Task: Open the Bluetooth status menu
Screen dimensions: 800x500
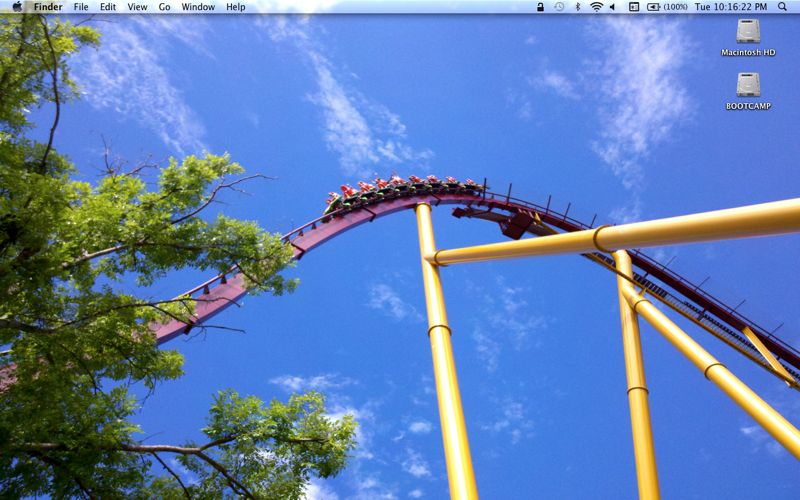Action: point(578,7)
